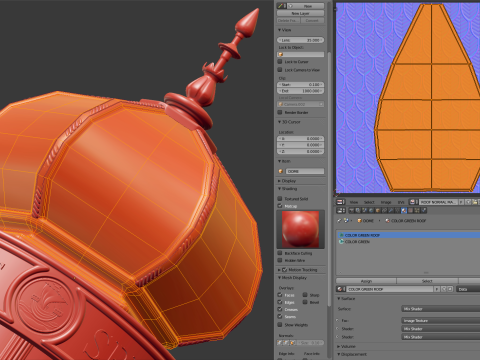Click the UV/Image editor type selector icon
The width and height of the screenshot is (480, 360).
[341, 202]
